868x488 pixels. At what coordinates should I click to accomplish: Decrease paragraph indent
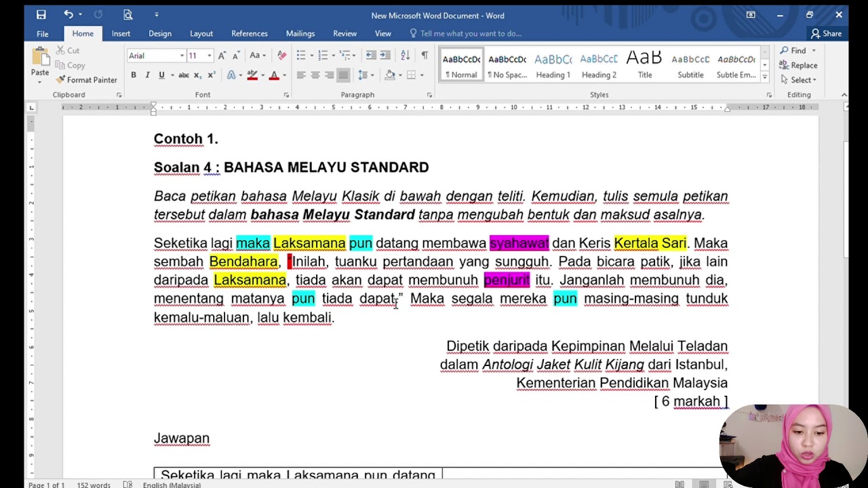pyautogui.click(x=371, y=56)
